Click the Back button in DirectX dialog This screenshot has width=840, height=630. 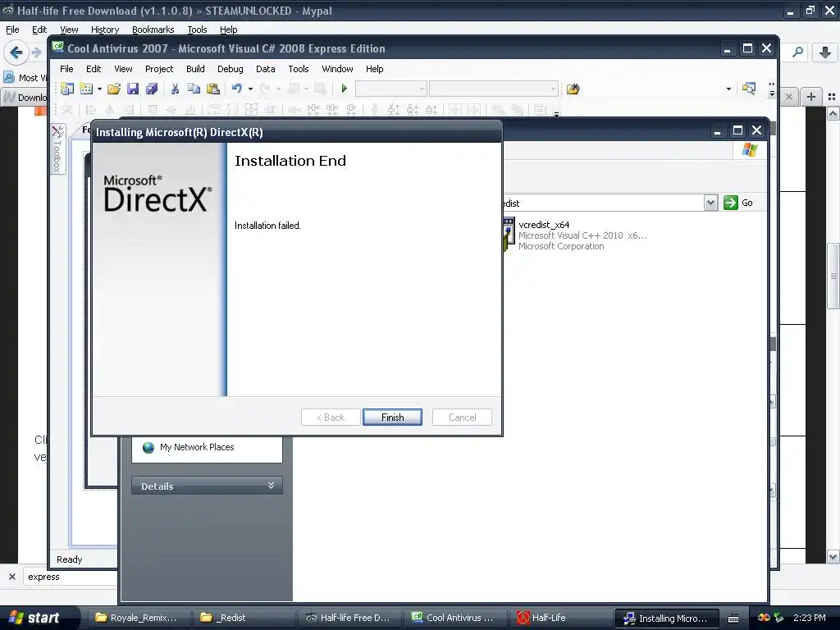[331, 418]
